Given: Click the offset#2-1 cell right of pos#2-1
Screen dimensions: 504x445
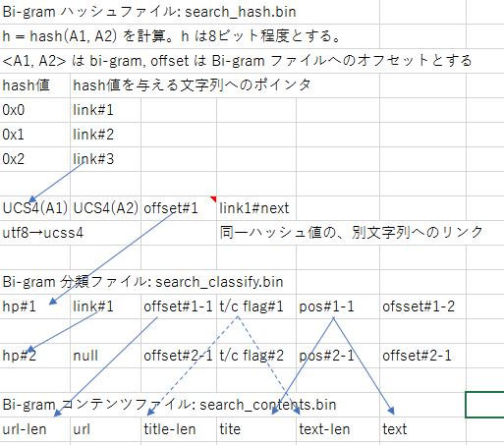Looking at the screenshot, I should click(422, 356).
